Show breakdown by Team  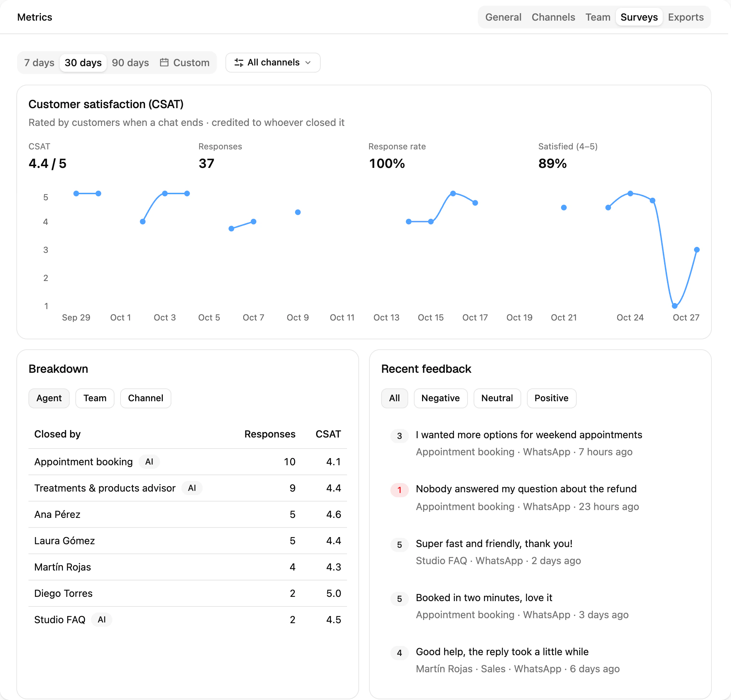(95, 398)
